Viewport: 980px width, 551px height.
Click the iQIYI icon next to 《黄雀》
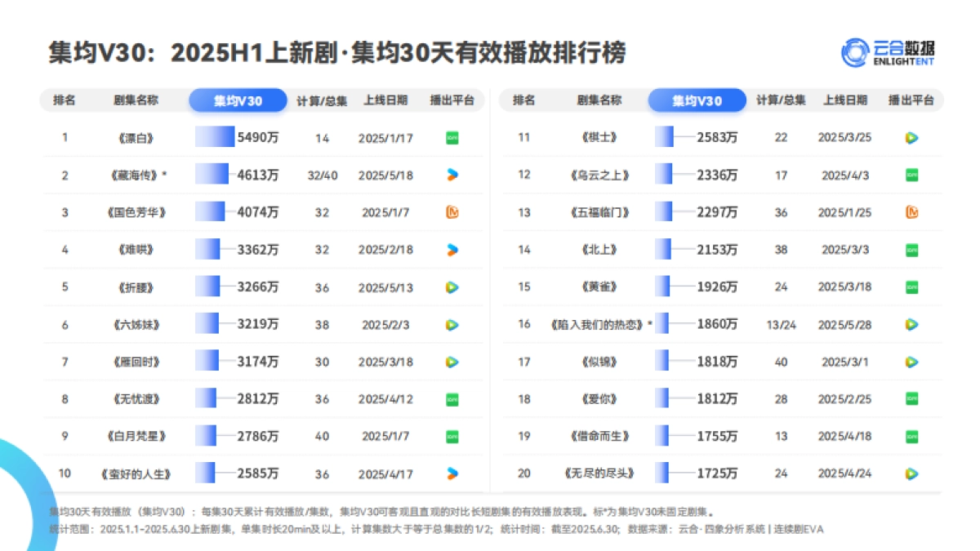coord(912,287)
